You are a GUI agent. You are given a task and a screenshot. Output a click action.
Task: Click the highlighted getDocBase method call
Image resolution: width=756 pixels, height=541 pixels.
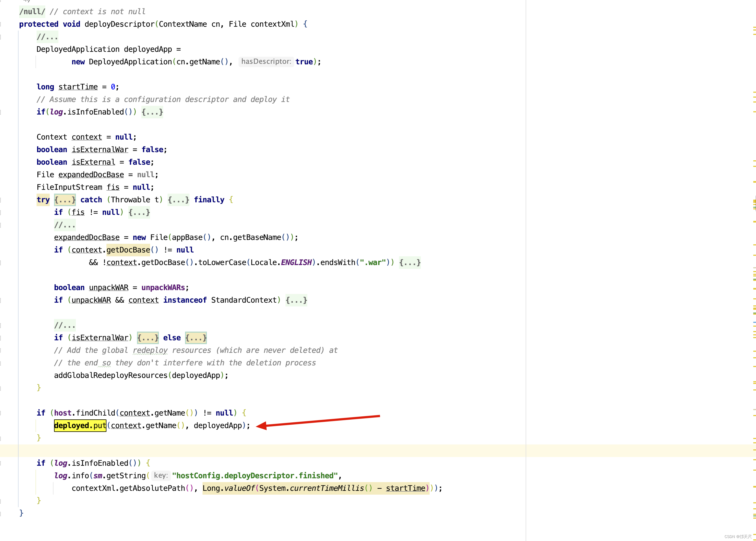(128, 250)
